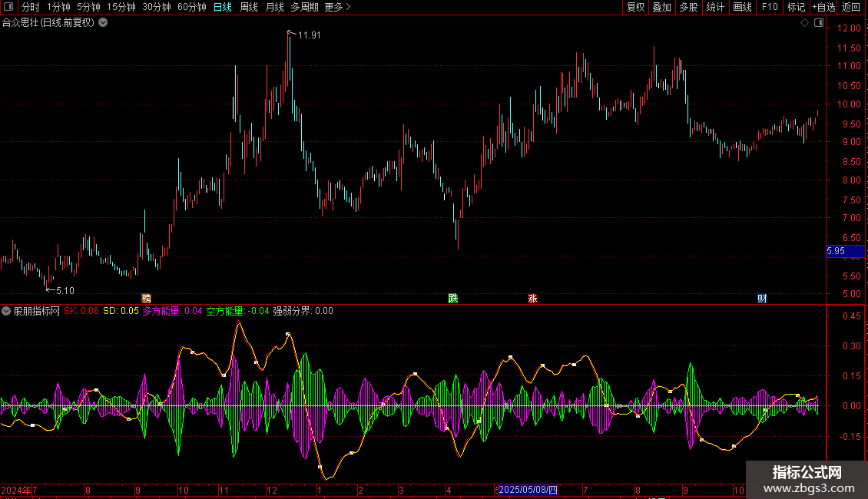
Task: Add stock via +自选 button
Action: 823,7
